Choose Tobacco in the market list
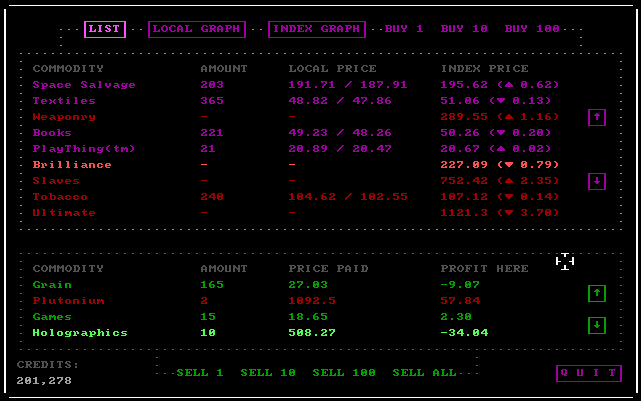 (x=60, y=197)
